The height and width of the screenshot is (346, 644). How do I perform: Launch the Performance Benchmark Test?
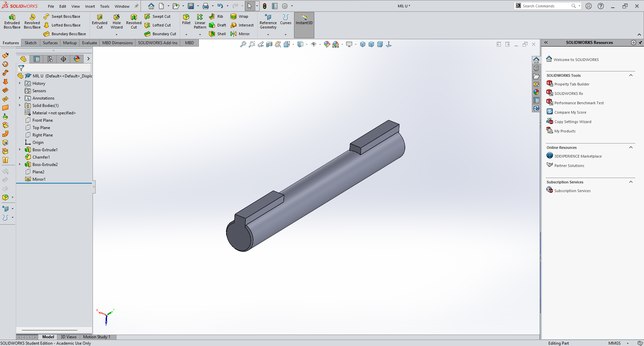[579, 103]
